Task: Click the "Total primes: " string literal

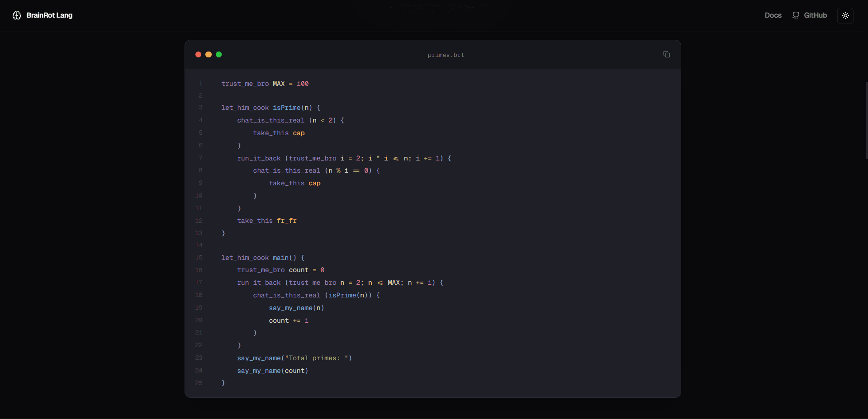Action: coord(318,358)
